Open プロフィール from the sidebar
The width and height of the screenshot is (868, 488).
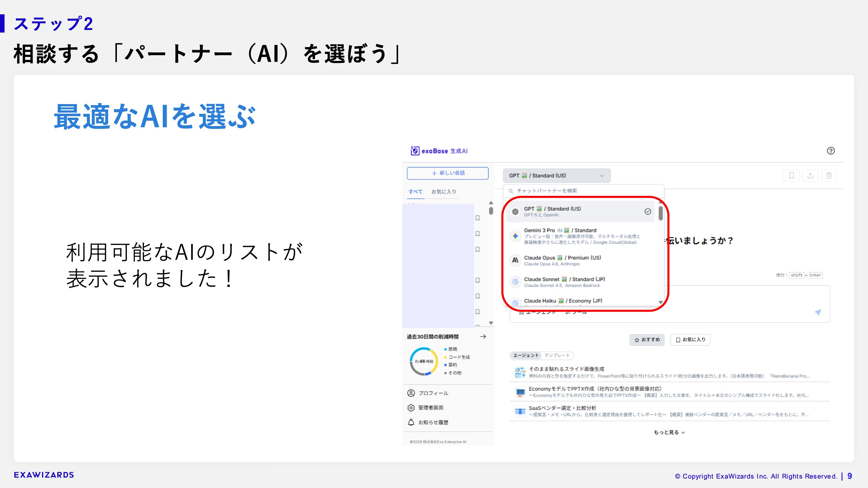433,393
